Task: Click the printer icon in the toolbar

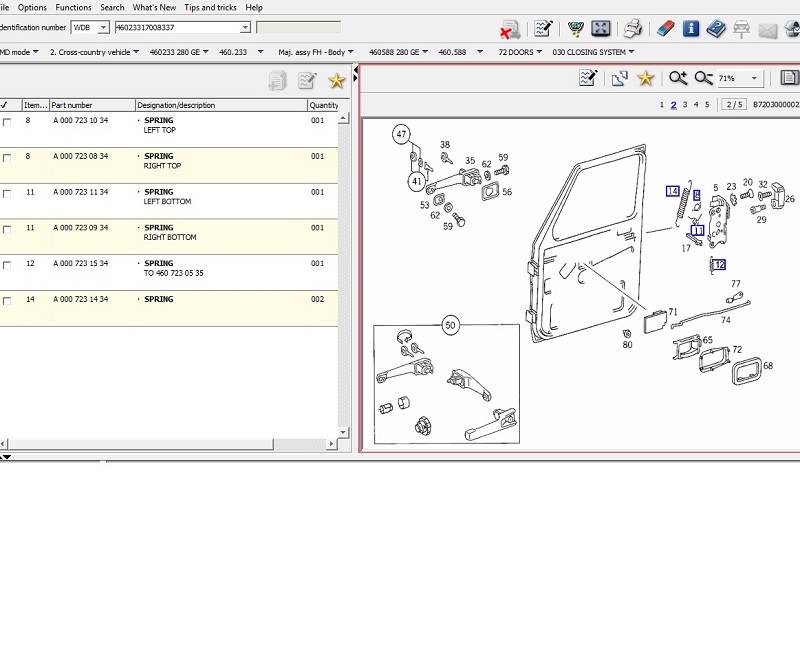Action: pyautogui.click(x=632, y=29)
